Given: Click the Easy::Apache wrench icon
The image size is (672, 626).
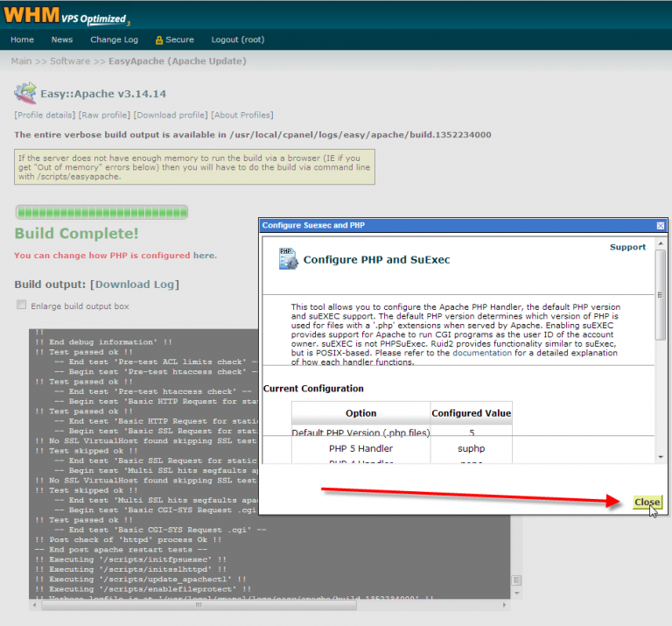Looking at the screenshot, I should 25,93.
